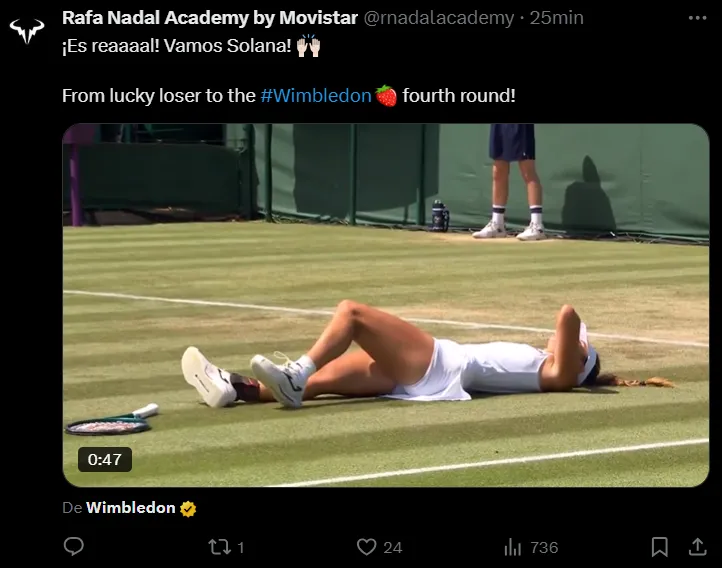The height and width of the screenshot is (568, 722).
Task: Click the repost count of 1
Action: 241,547
